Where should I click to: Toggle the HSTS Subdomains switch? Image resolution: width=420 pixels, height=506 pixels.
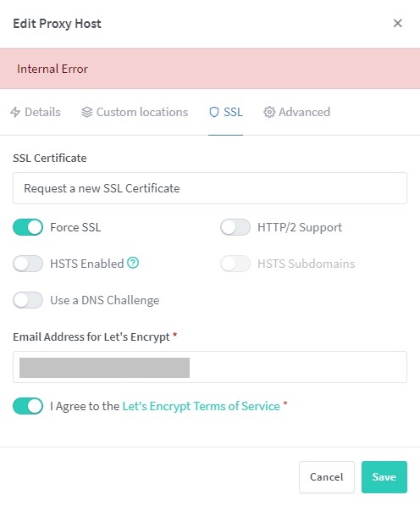[235, 264]
